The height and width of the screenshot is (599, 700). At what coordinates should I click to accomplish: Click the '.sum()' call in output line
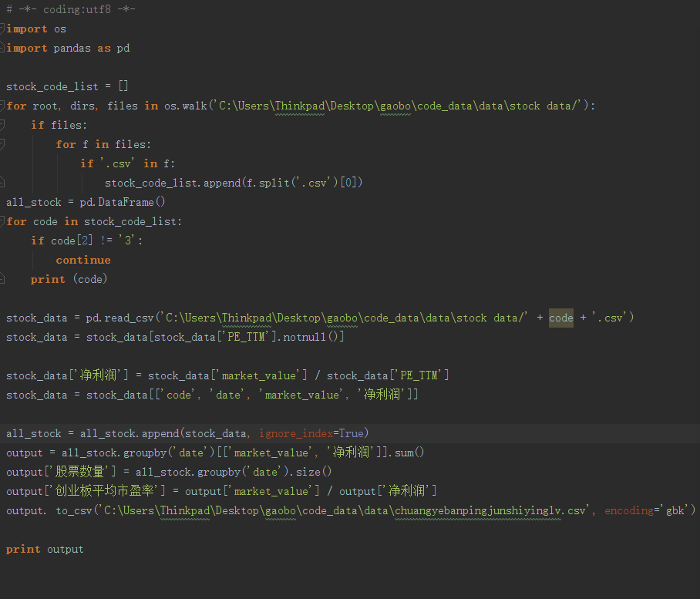coord(406,453)
